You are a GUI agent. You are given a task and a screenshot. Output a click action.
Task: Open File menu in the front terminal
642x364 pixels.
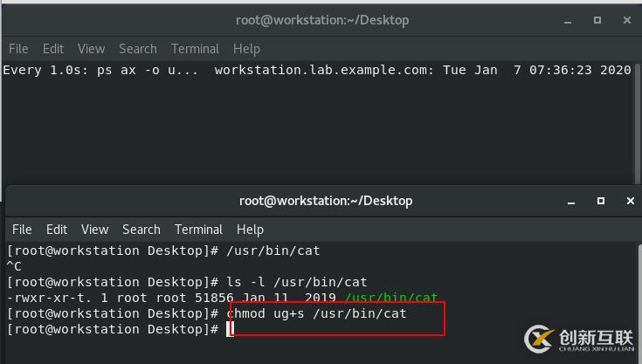tap(22, 230)
